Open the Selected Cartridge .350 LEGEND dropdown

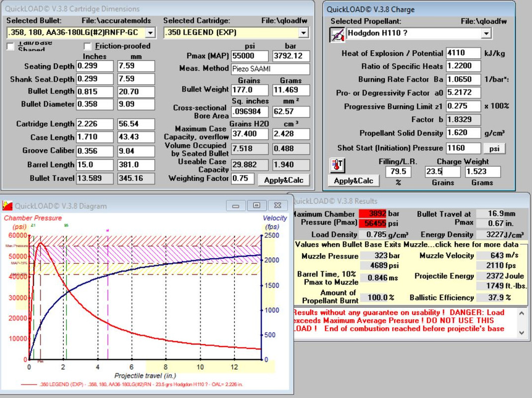(303, 33)
